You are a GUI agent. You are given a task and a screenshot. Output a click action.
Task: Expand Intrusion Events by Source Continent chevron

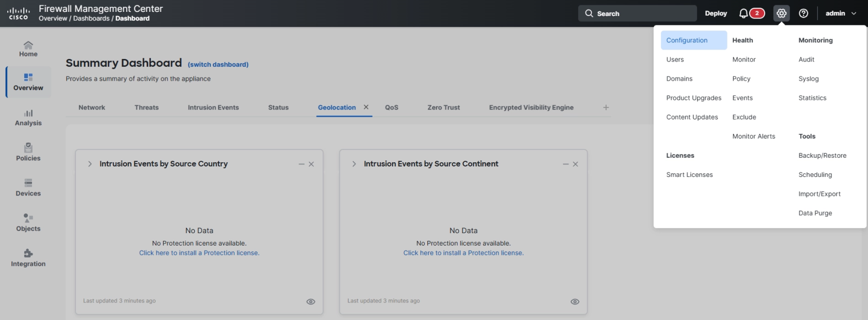354,164
